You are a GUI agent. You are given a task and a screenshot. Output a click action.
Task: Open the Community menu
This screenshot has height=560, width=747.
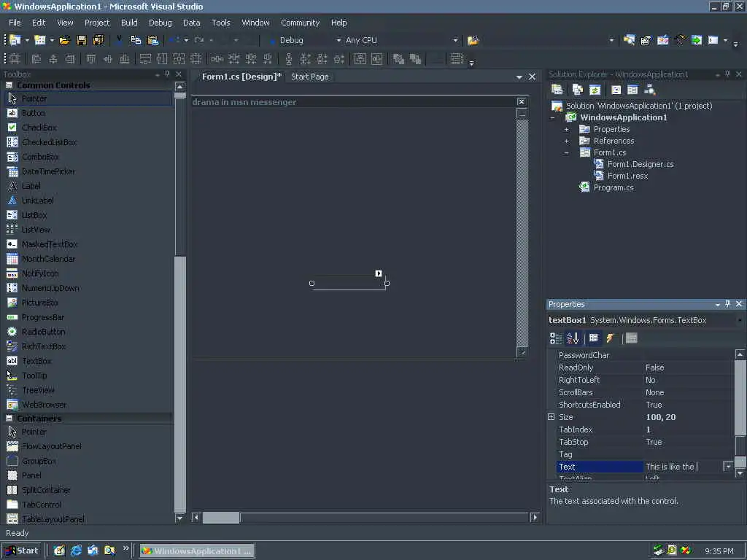(x=300, y=23)
